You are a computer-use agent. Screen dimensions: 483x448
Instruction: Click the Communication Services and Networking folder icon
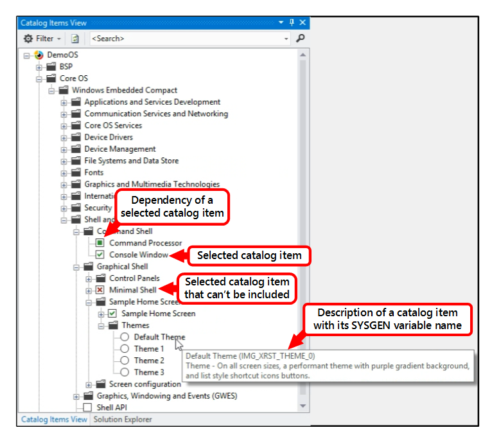point(76,114)
